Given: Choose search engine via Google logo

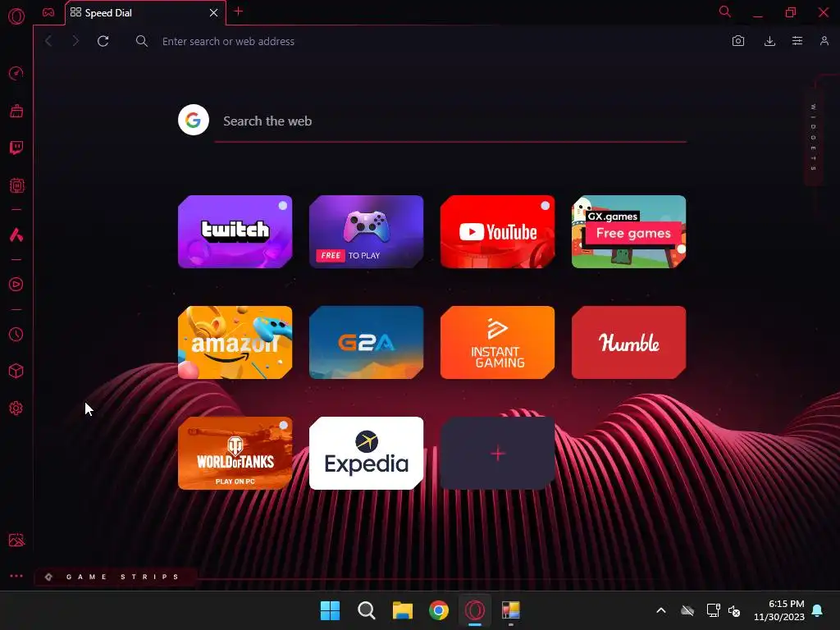Looking at the screenshot, I should coord(194,120).
